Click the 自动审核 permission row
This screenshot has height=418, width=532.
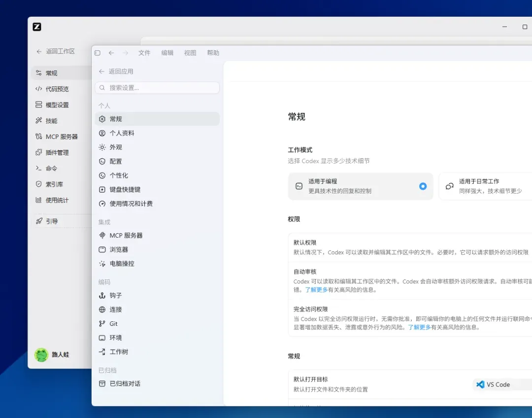click(x=410, y=281)
